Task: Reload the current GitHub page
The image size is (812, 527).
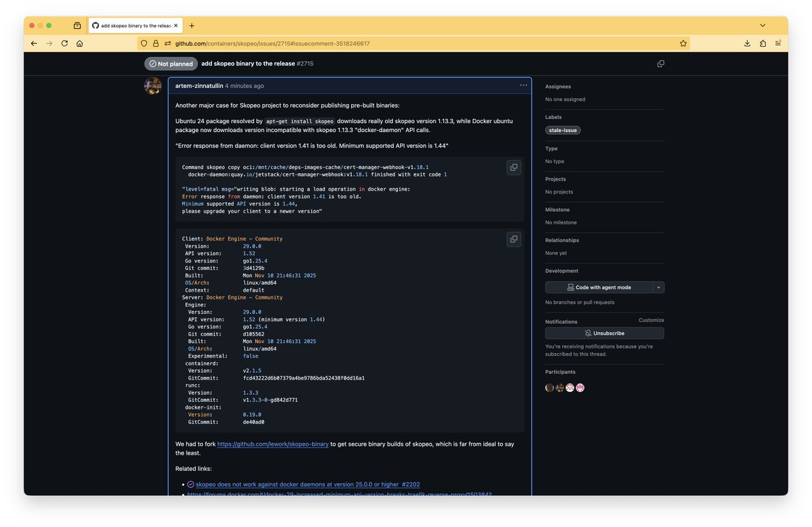Action: [64, 43]
